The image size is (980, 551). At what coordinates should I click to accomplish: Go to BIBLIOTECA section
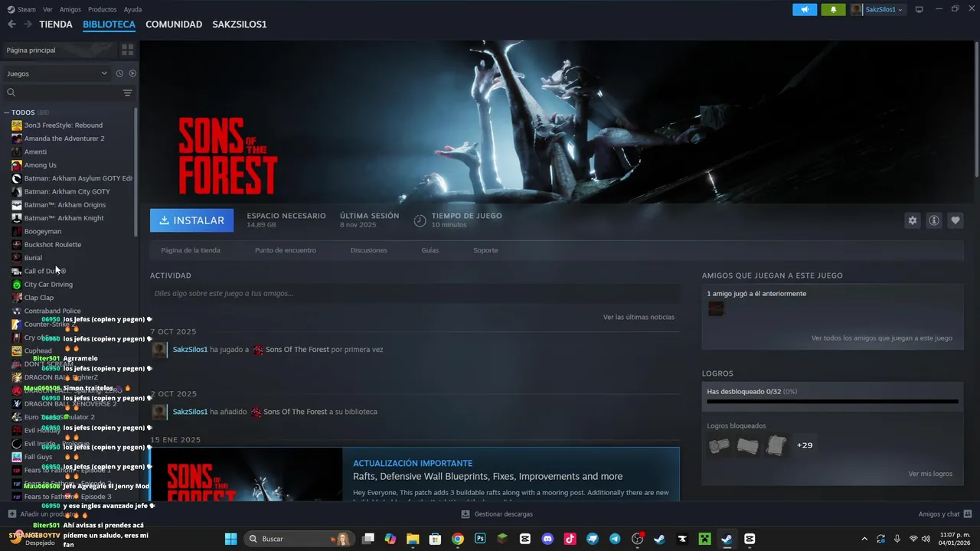tap(109, 24)
